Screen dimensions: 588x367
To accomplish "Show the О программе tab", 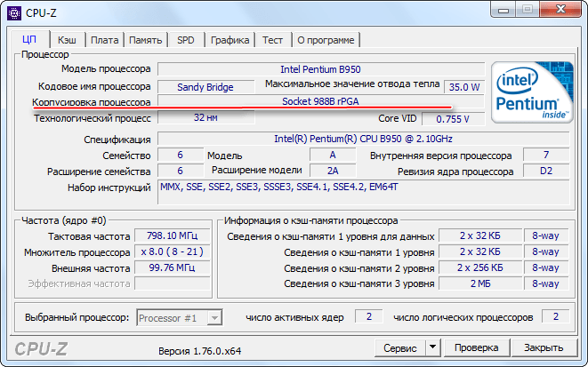I will (x=326, y=40).
